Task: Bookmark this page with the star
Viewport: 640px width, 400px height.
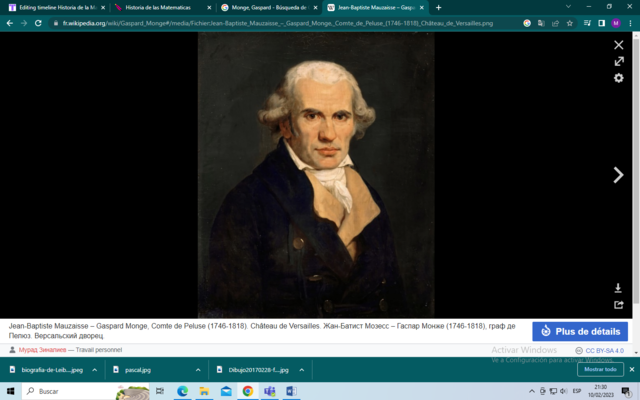Action: click(569, 23)
